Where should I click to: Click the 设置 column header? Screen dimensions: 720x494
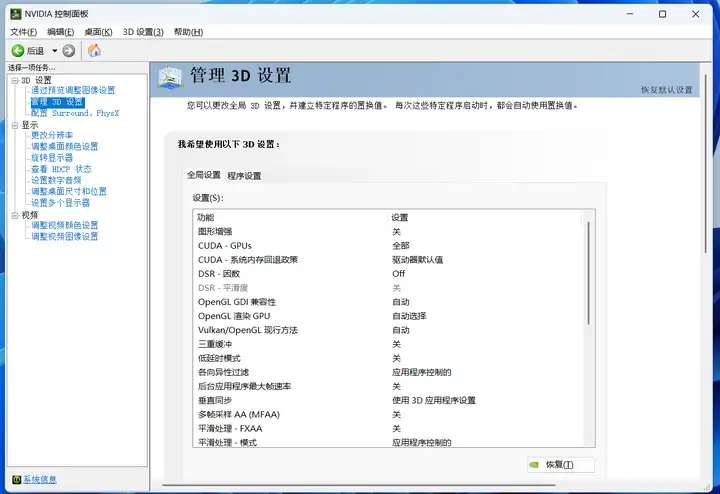tap(399, 218)
